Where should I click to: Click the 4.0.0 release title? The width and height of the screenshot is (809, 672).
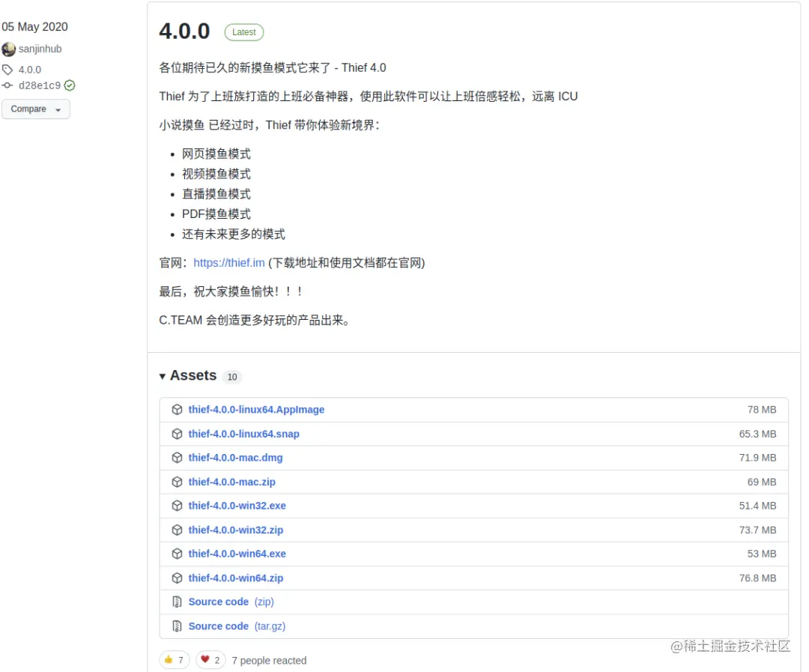(x=185, y=31)
